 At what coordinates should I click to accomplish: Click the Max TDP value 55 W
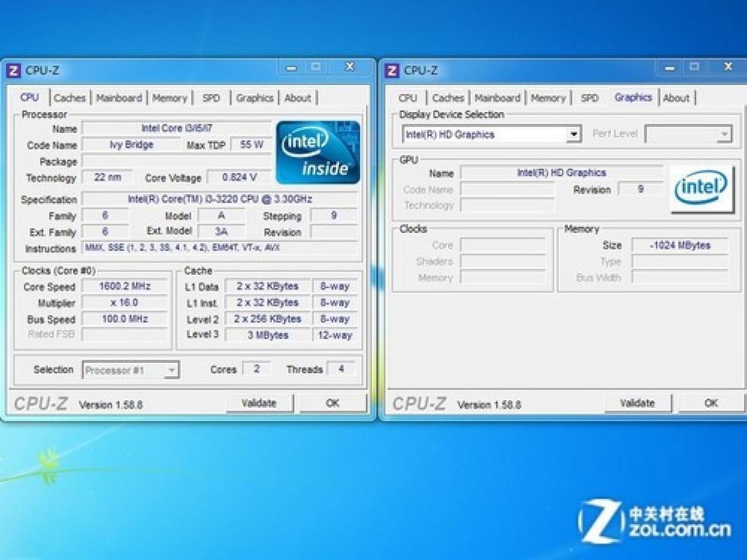pyautogui.click(x=252, y=145)
